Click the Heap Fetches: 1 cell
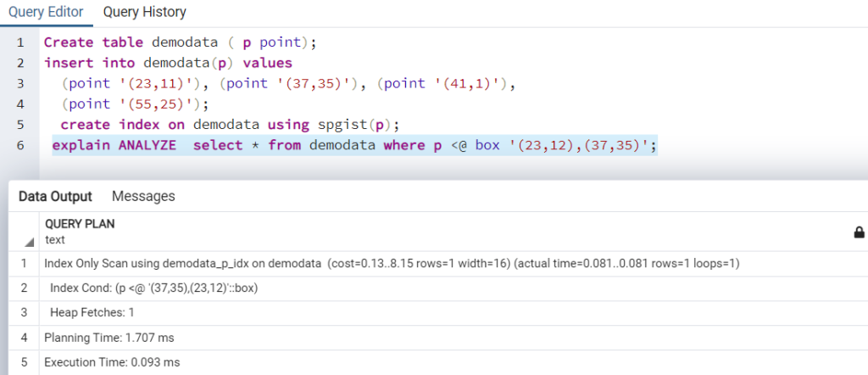Image resolution: width=868 pixels, height=375 pixels. [x=453, y=312]
